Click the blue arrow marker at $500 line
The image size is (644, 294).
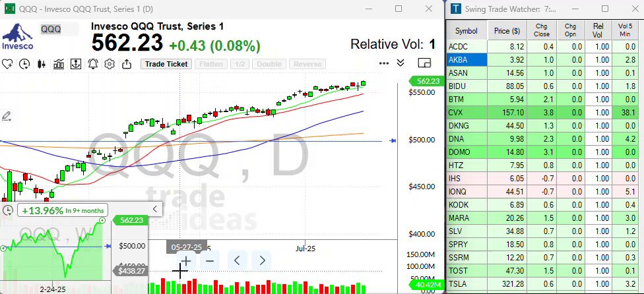[x=393, y=140]
